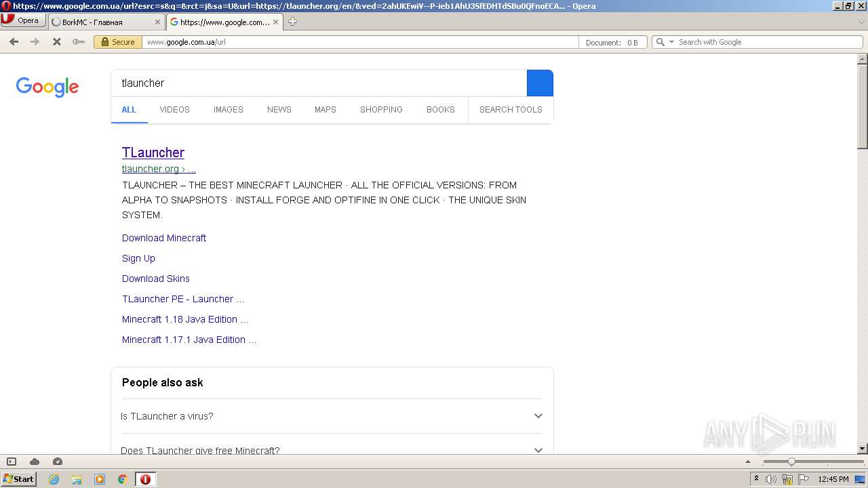This screenshot has width=868, height=488.
Task: Click the Opera Turbo gauge icon
Action: click(x=58, y=462)
